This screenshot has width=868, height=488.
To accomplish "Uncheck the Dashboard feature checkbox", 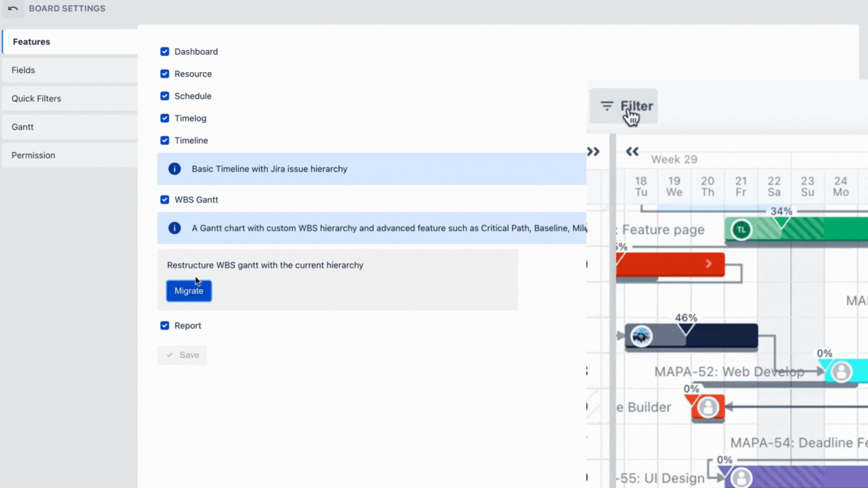I will coord(165,52).
